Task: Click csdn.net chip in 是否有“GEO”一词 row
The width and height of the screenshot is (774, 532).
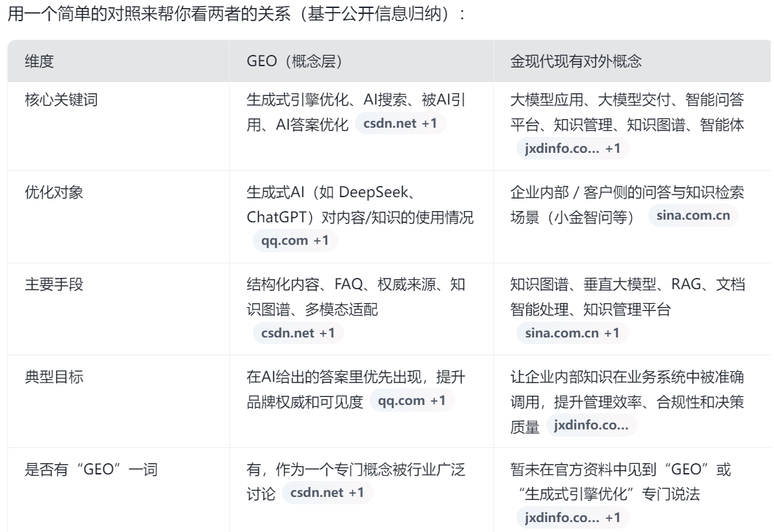Action: pyautogui.click(x=324, y=493)
